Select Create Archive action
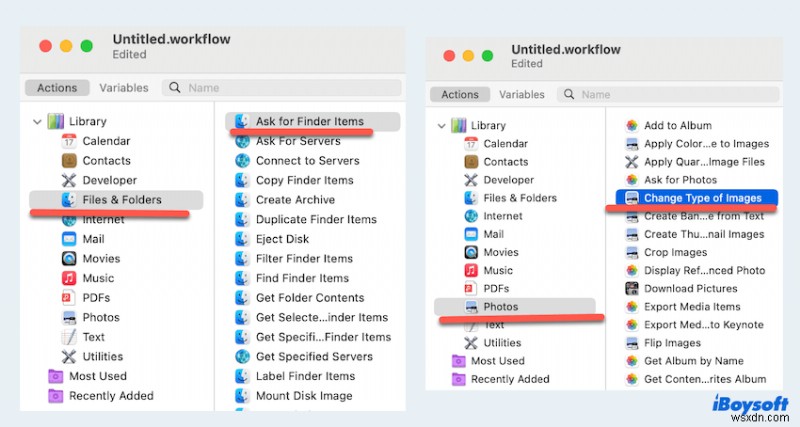 pos(295,199)
